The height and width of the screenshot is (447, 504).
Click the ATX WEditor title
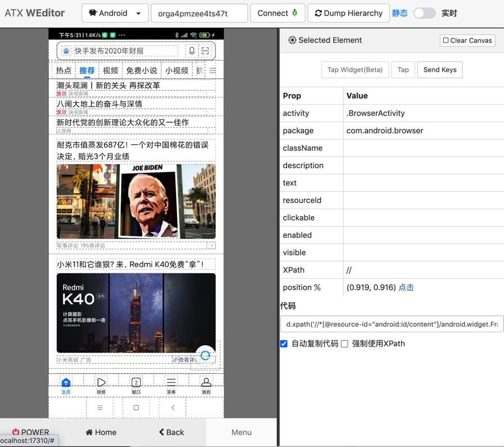click(x=34, y=13)
